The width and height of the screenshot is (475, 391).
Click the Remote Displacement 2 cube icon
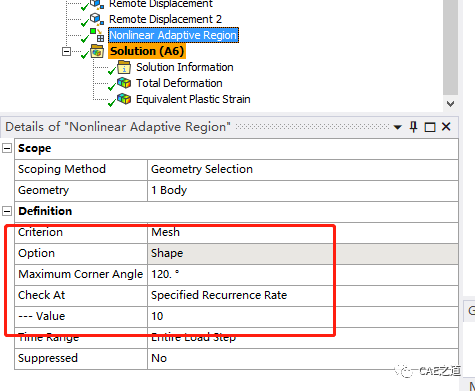coord(97,19)
